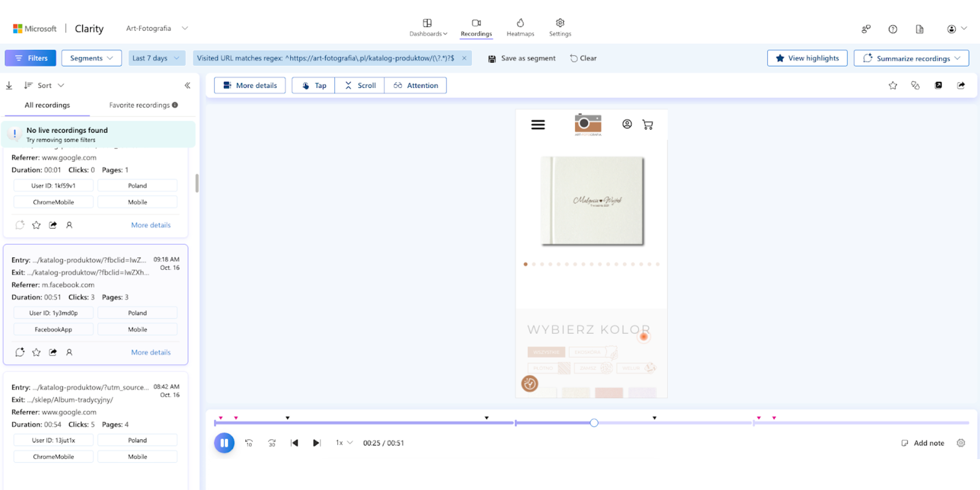The width and height of the screenshot is (980, 490).
Task: Skip back 10 seconds
Action: click(x=249, y=443)
